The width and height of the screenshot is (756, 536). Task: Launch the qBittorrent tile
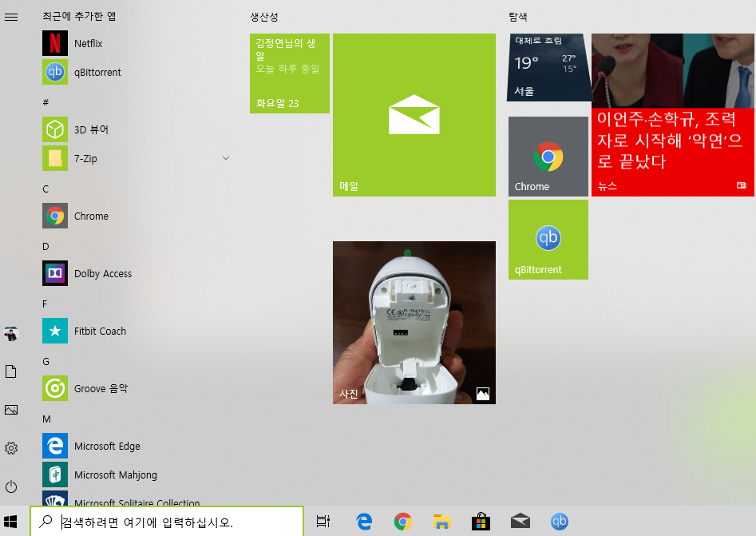[x=548, y=240]
